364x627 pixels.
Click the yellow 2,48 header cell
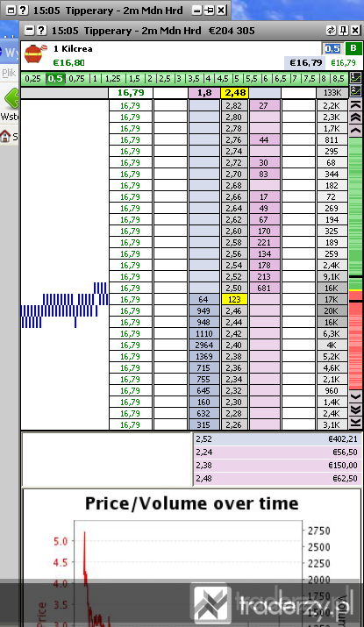point(235,93)
